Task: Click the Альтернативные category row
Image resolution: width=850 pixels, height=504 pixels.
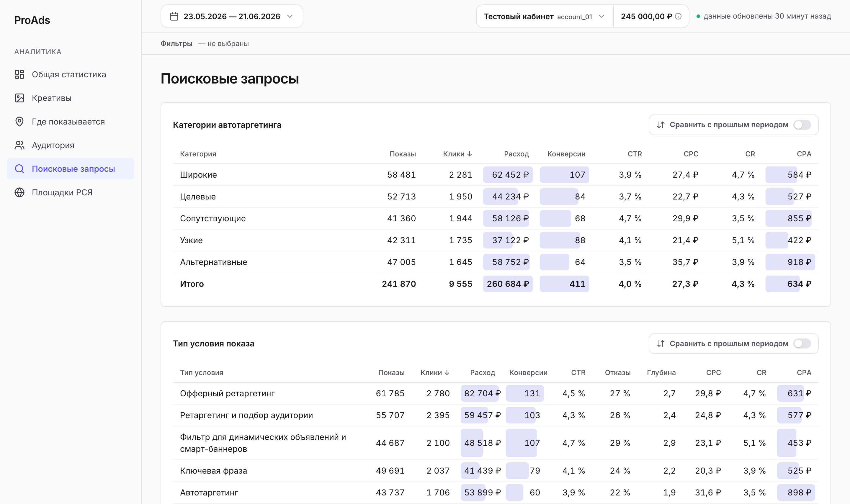Action: (496, 262)
